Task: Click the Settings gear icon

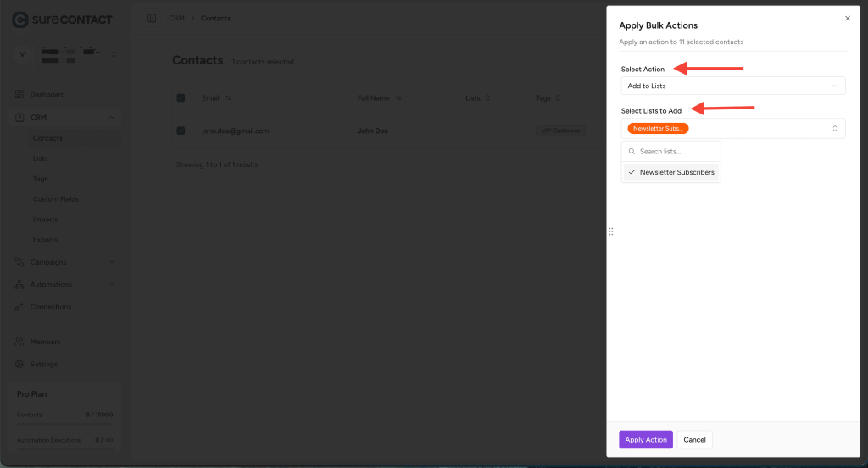Action: [x=19, y=364]
